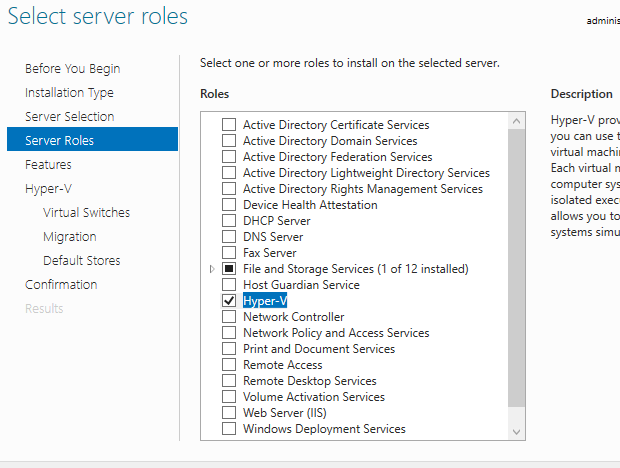The width and height of the screenshot is (620, 468).
Task: Select the Volume Activation Services checkbox
Action: [x=229, y=396]
